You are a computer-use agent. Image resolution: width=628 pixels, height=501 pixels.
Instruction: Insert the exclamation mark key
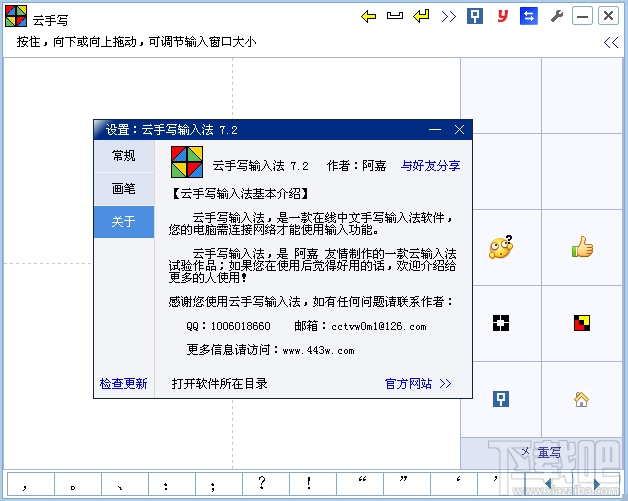point(313,484)
